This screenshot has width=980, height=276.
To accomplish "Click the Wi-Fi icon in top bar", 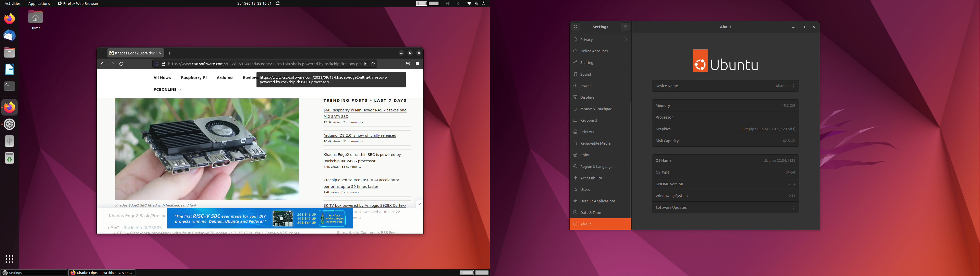I will 469,3.
